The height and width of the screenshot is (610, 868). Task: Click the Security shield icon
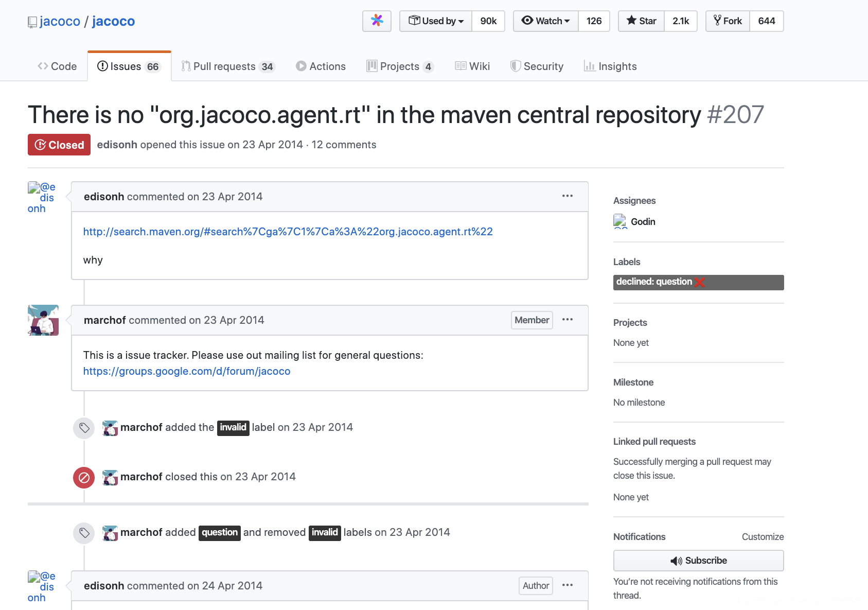pos(515,66)
